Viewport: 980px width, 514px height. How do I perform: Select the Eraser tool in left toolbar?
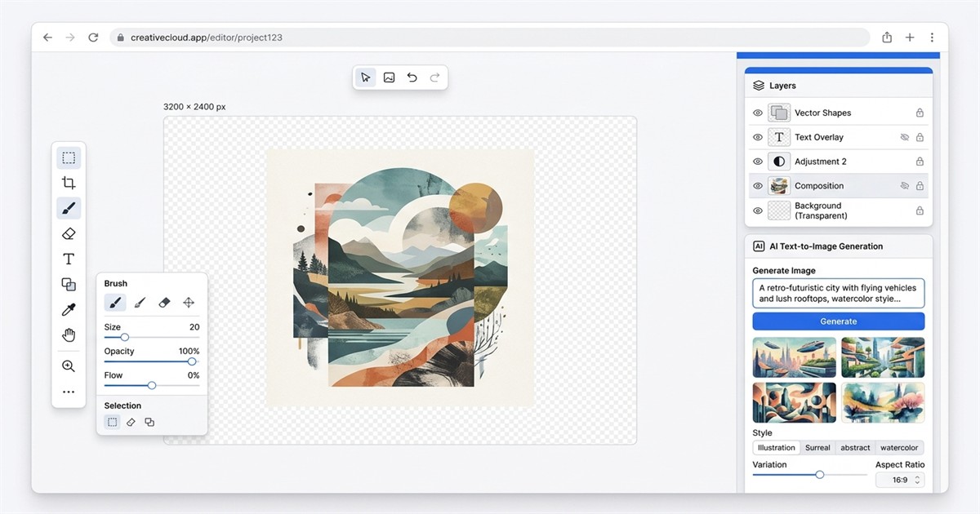pos(69,233)
